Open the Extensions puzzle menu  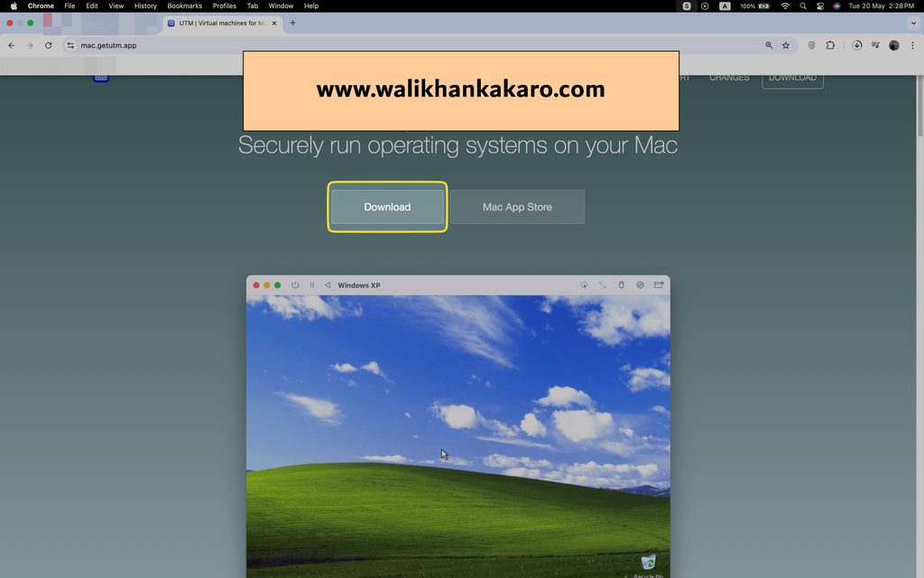[x=830, y=45]
